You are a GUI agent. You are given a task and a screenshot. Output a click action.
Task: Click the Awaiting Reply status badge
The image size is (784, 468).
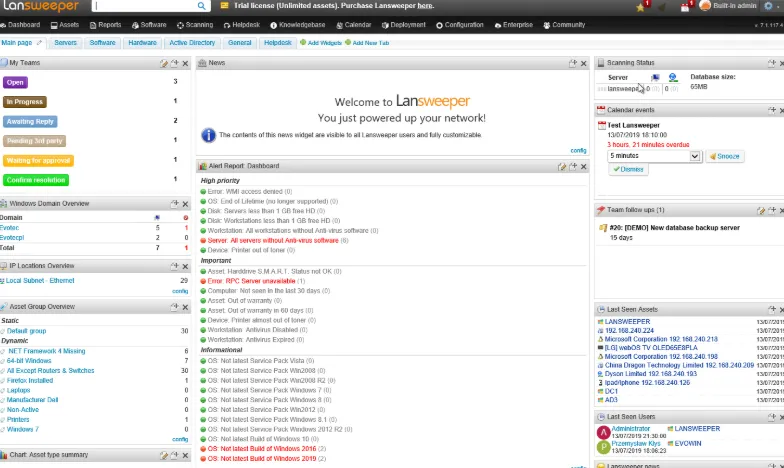30,122
